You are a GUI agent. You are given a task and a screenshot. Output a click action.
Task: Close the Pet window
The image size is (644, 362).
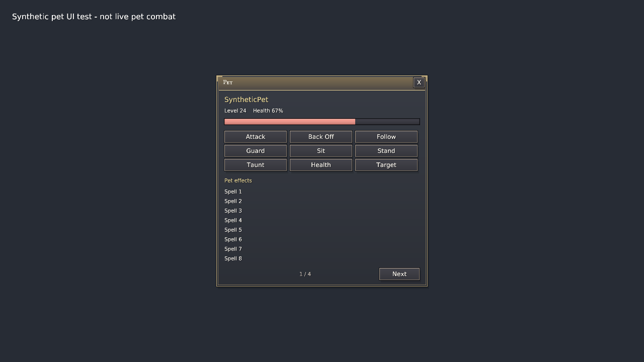[x=419, y=82]
